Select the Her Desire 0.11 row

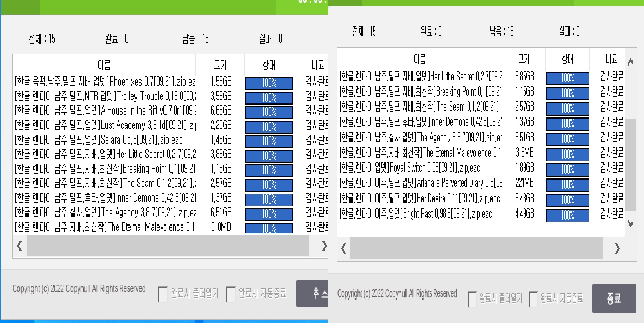tap(481, 199)
